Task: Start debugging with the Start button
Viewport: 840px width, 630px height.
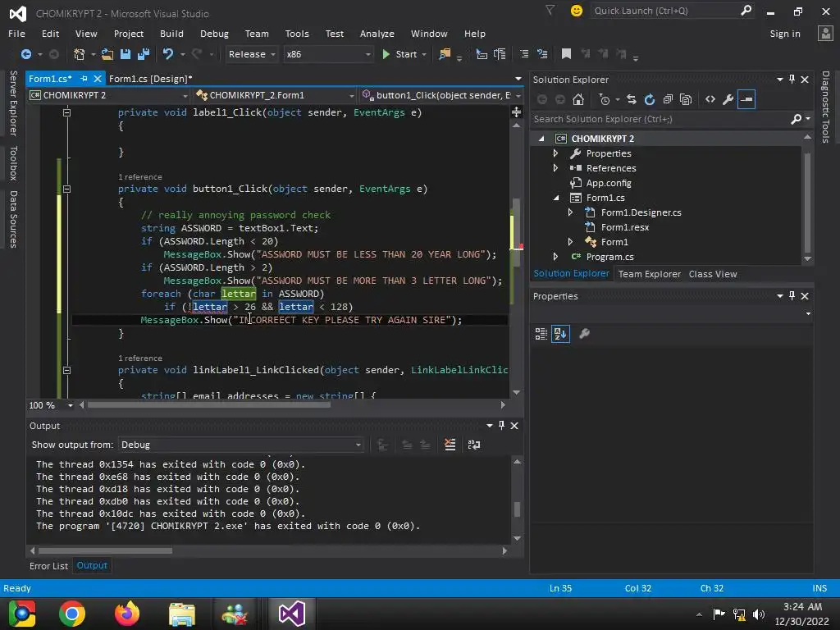Action: coord(400,54)
